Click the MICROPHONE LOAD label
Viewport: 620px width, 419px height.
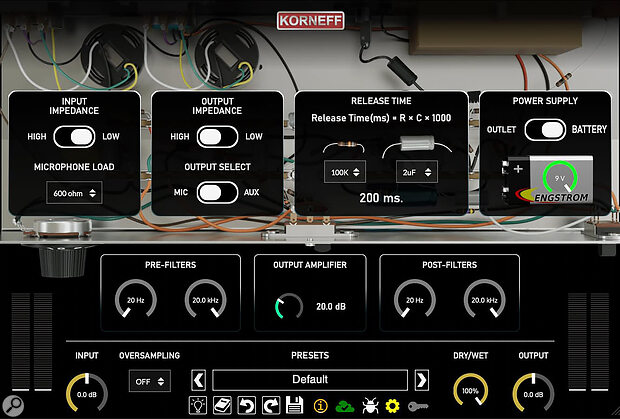pyautogui.click(x=74, y=167)
